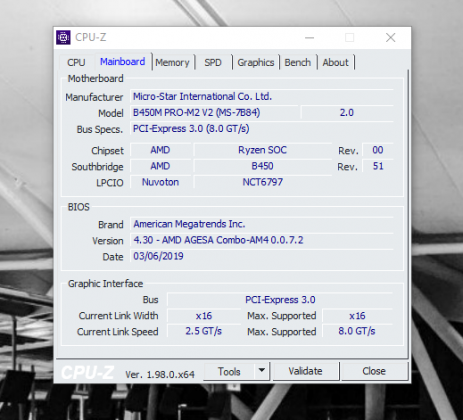Viewport: 463px width, 420px height.
Task: Click Current Link Width value x16
Action: tap(204, 316)
